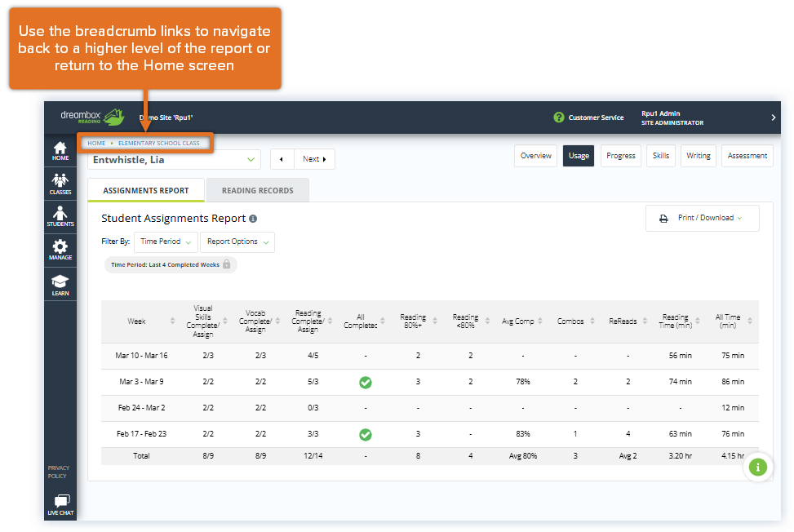The image size is (794, 532).
Task: Open Learn in the sidebar
Action: 60,285
